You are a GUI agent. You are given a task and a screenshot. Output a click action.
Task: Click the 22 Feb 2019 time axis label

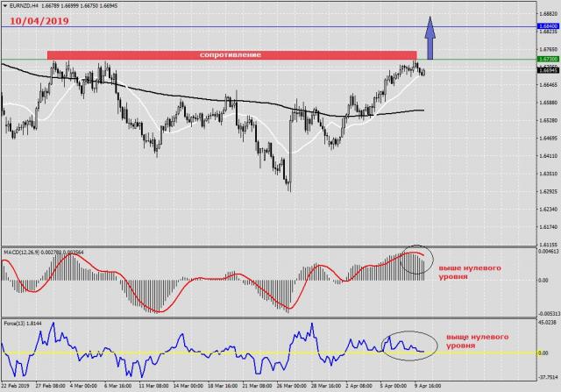18,383
